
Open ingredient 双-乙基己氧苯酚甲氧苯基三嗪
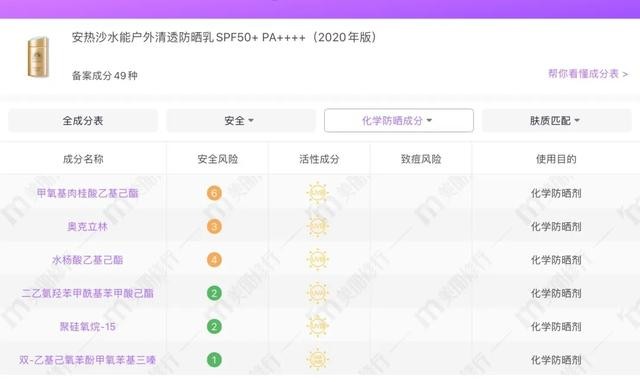click(88, 360)
